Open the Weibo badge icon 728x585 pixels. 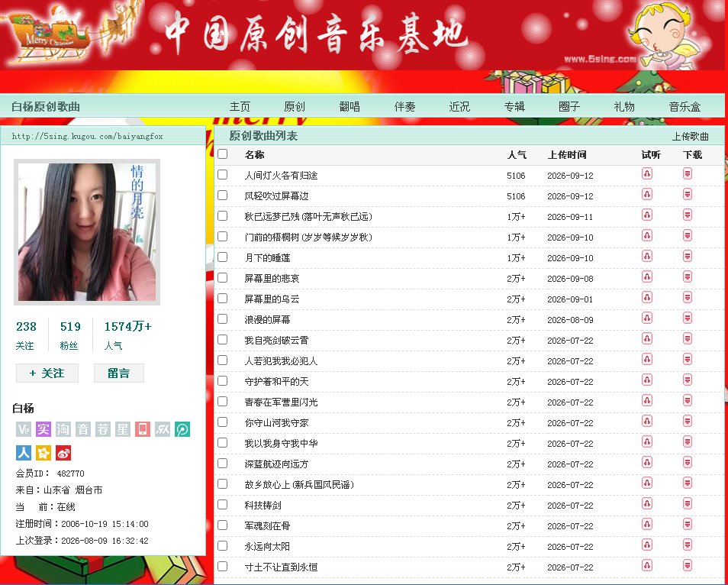pos(63,453)
